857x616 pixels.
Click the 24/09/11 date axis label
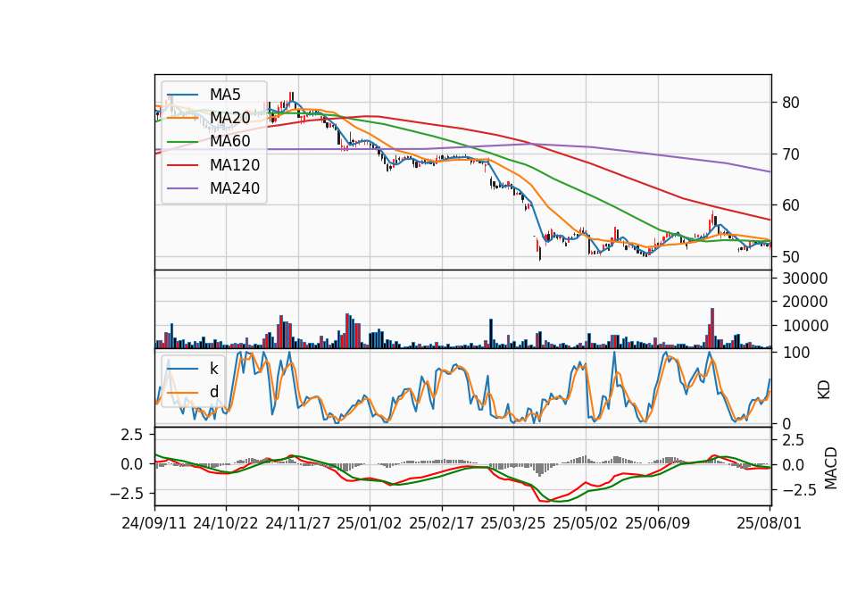[x=154, y=523]
